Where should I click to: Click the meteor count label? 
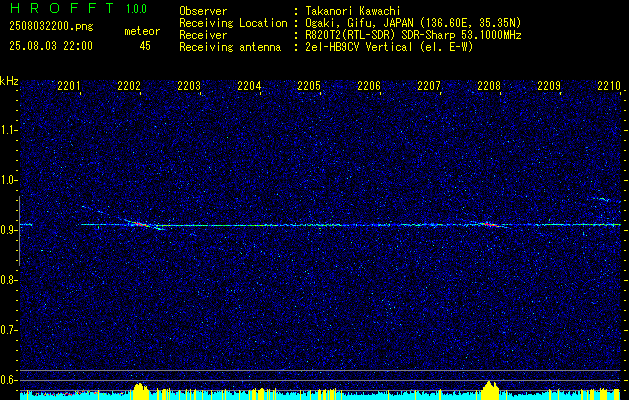tap(142, 31)
